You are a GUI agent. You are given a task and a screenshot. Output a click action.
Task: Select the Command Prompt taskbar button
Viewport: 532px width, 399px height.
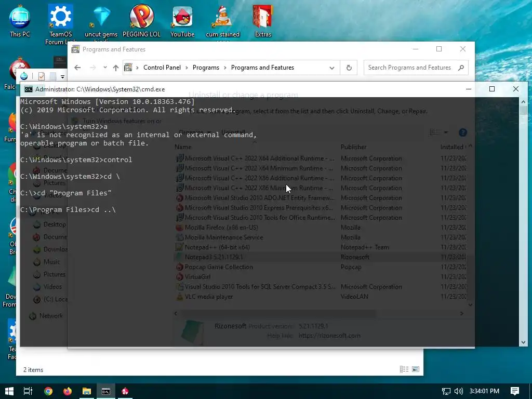click(106, 391)
